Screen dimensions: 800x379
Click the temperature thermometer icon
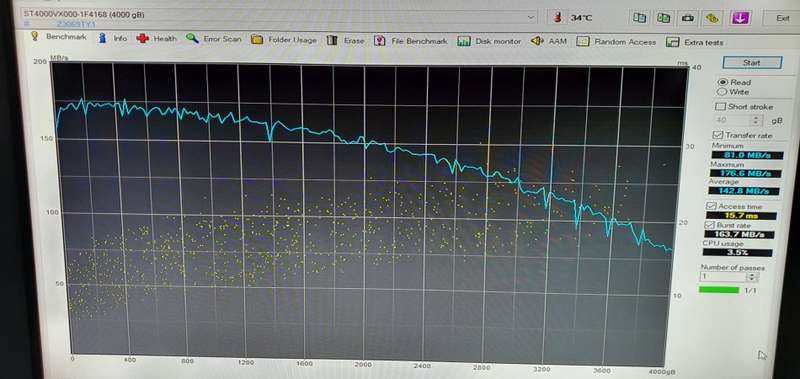coord(557,17)
